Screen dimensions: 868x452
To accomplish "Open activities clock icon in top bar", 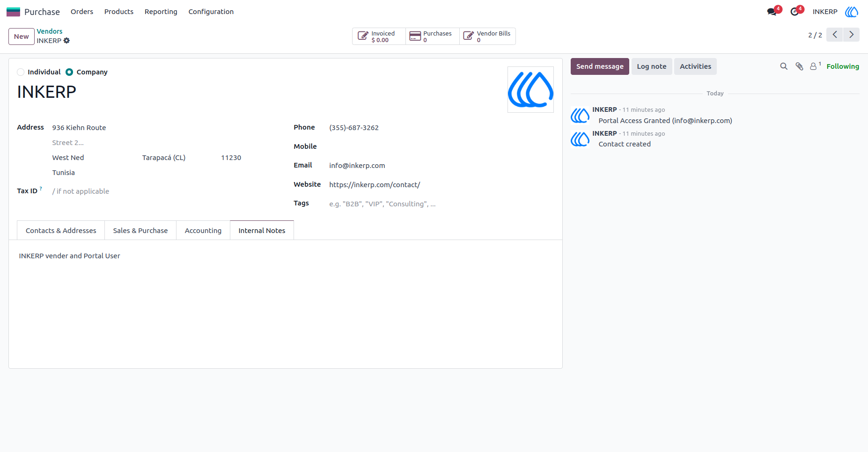I will (x=794, y=12).
